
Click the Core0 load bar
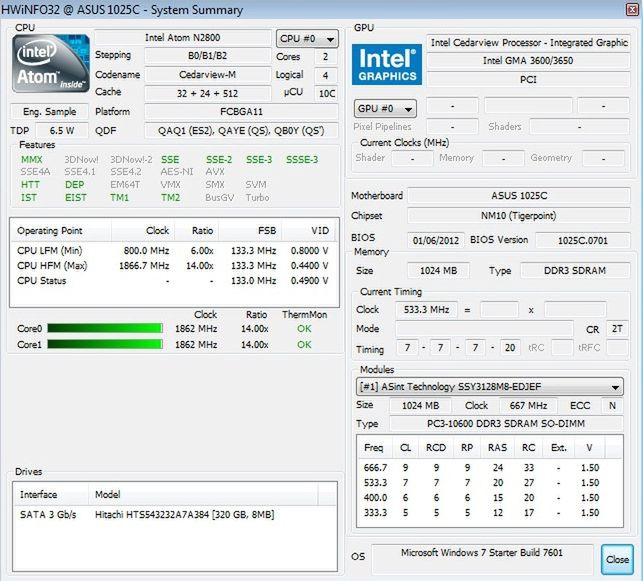pyautogui.click(x=105, y=328)
